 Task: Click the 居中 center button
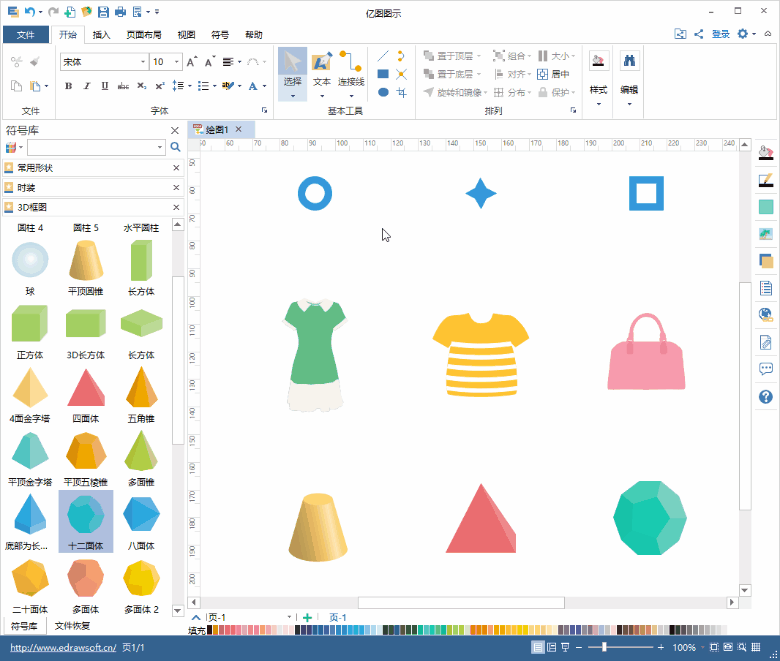(553, 74)
